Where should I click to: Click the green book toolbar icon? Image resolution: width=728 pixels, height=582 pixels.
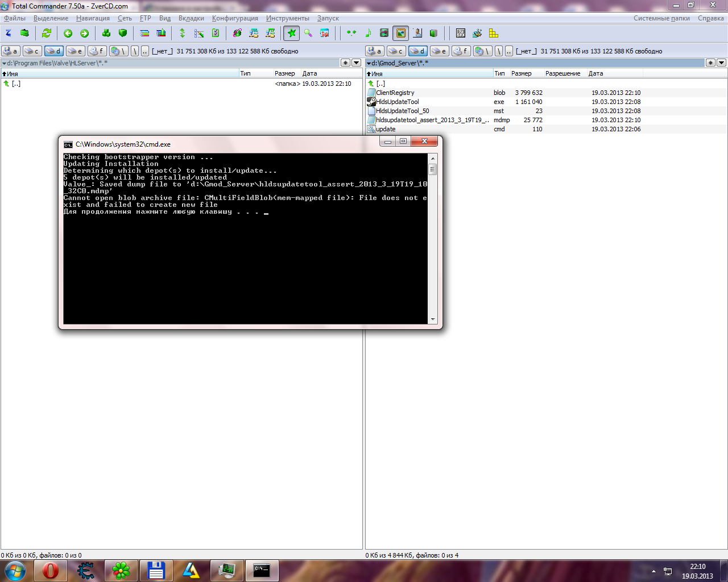(x=434, y=33)
